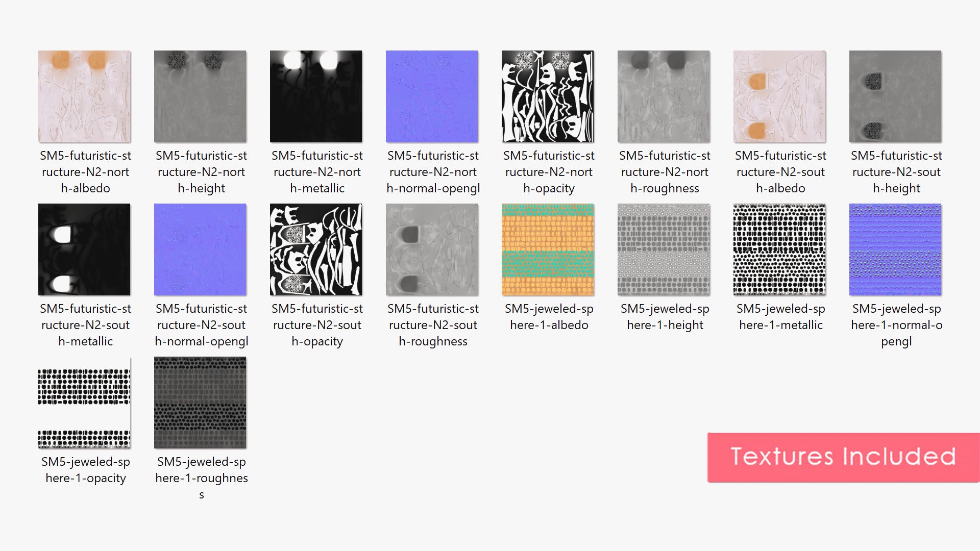This screenshot has width=980, height=551.
Task: Click the jeweled-sphere-1-metallic thumbnail
Action: point(780,249)
